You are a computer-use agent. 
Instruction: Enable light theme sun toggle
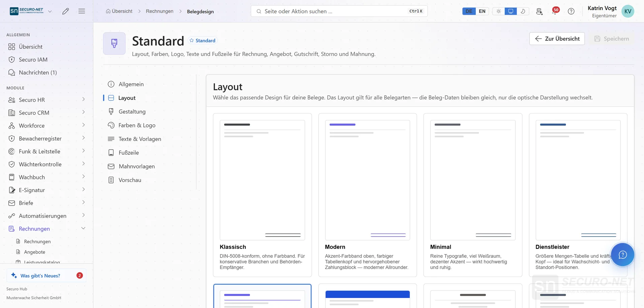pos(498,11)
